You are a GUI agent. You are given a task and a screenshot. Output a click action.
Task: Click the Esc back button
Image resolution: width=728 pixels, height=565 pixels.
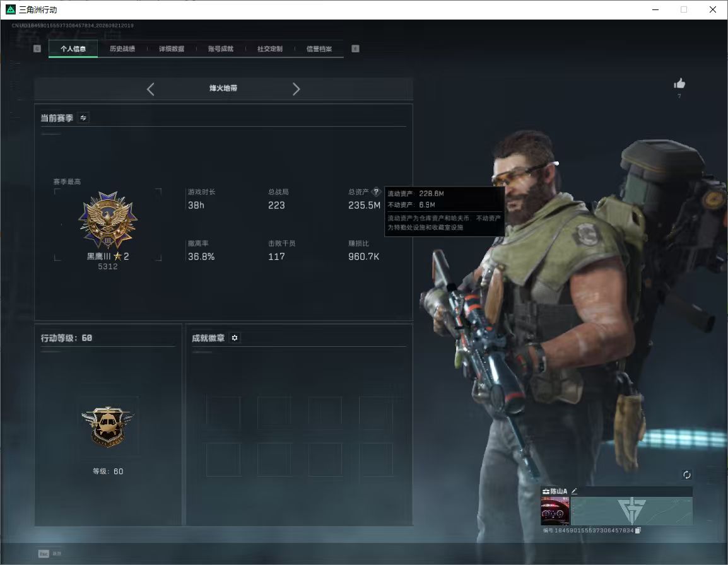[x=44, y=554]
